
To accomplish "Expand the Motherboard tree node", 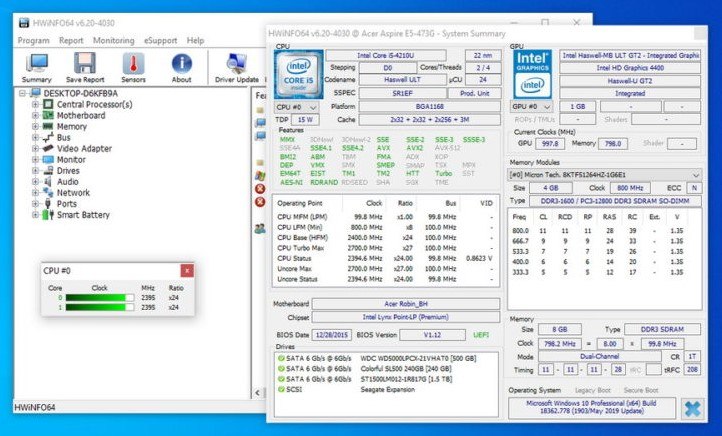I will tap(36, 116).
